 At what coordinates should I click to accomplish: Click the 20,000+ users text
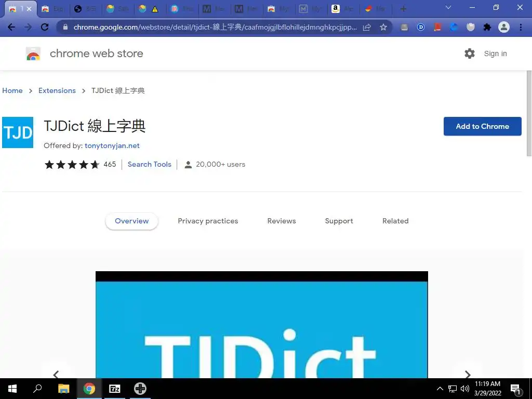pos(220,164)
